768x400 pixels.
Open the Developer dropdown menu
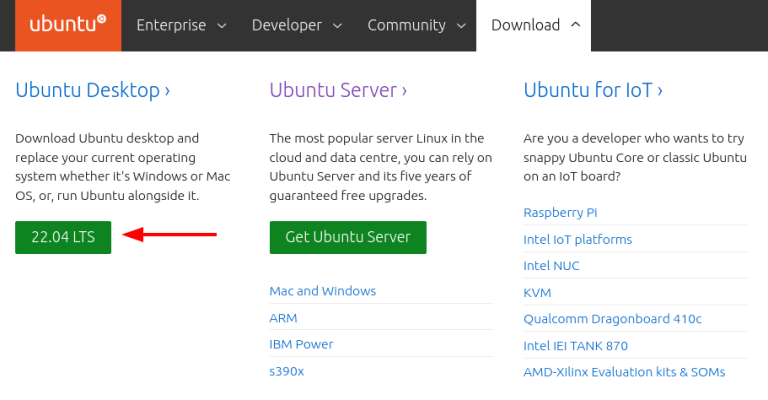coord(295,25)
